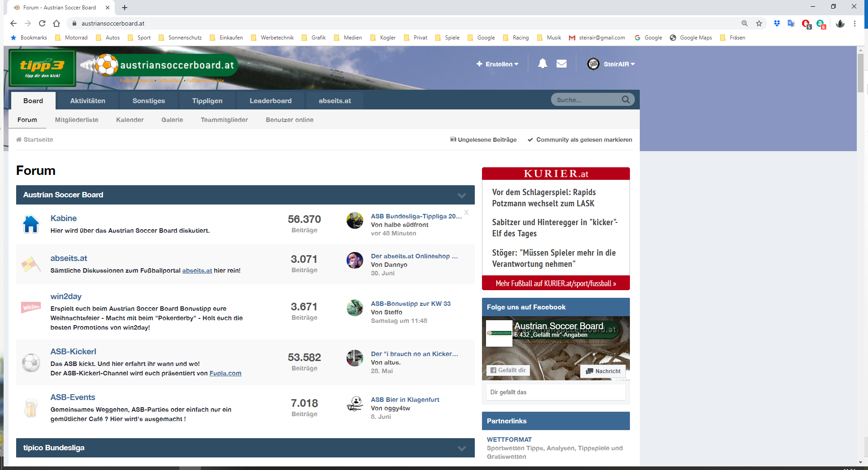Open the Mitgliederliste submenu item

(77, 120)
